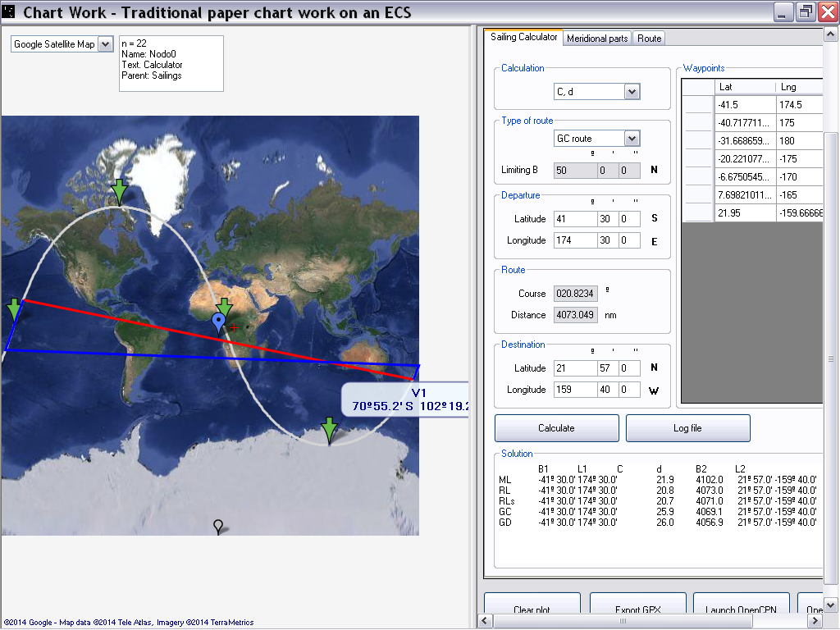
Task: Click the Destination Longitude degrees field
Action: click(x=574, y=390)
